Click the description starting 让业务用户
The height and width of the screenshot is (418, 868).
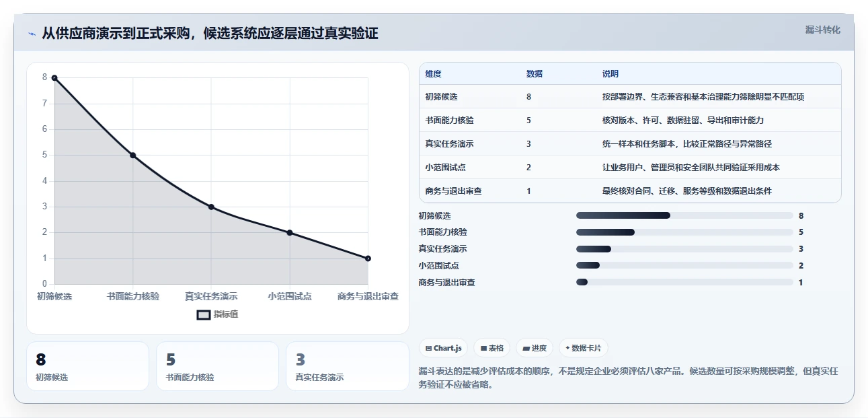point(691,168)
